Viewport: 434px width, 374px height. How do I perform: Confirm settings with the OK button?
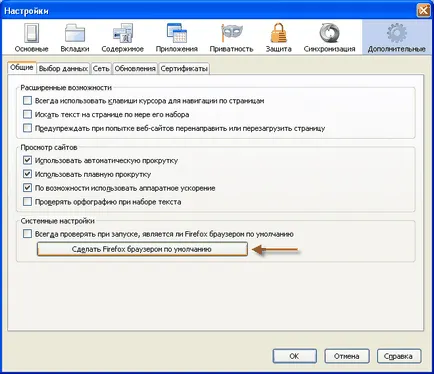[294, 356]
